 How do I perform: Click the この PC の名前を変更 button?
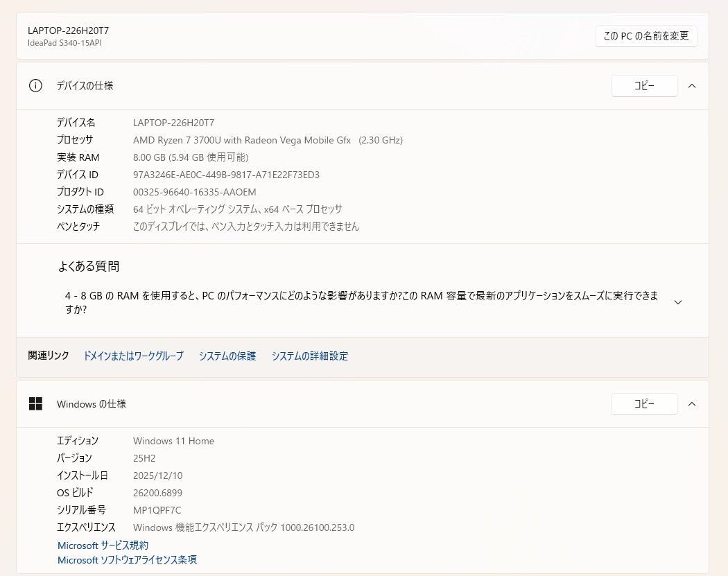(645, 36)
